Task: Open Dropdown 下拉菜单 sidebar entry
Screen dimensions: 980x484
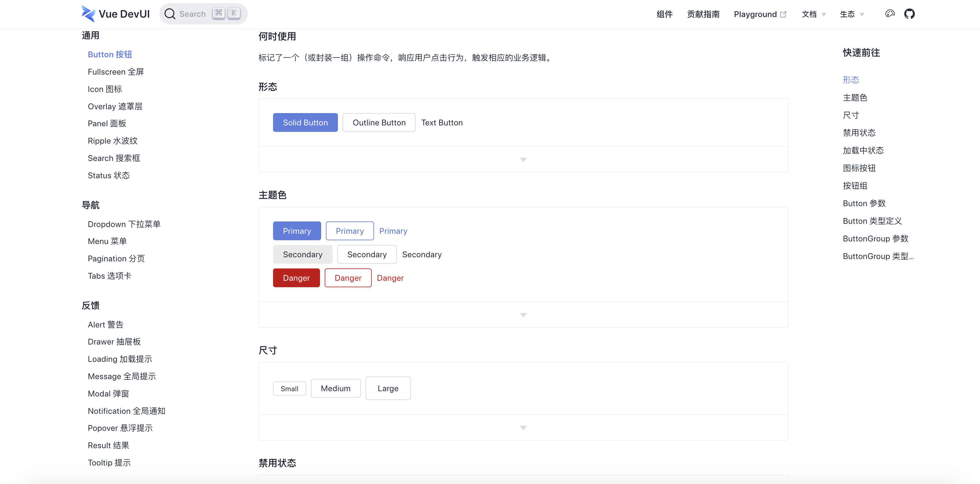Action: click(x=124, y=224)
